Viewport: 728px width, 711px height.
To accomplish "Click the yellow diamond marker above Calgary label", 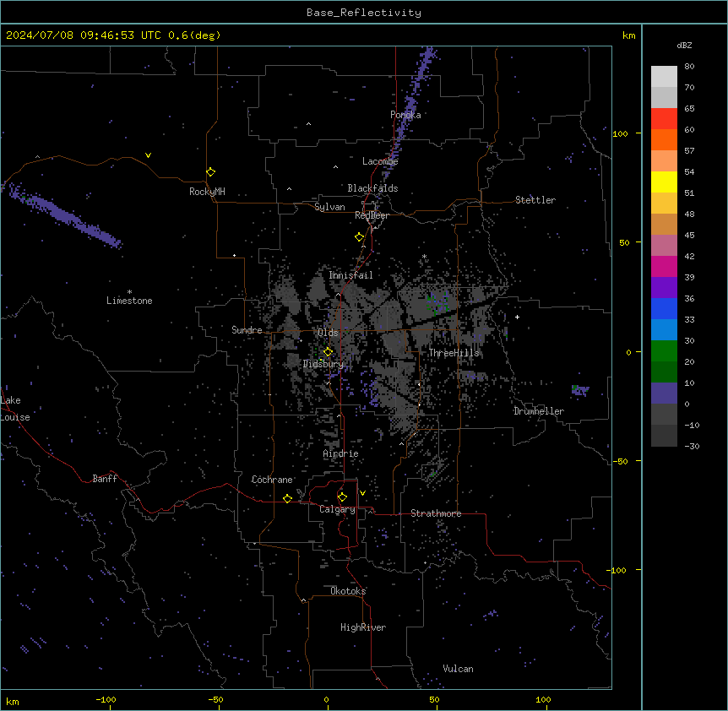I will (342, 497).
